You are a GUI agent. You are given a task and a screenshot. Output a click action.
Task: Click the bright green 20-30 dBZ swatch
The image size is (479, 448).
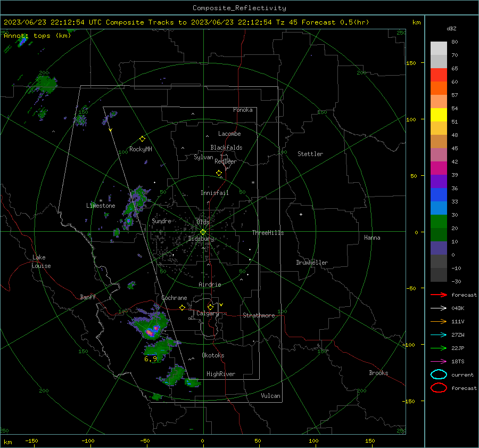pos(439,222)
